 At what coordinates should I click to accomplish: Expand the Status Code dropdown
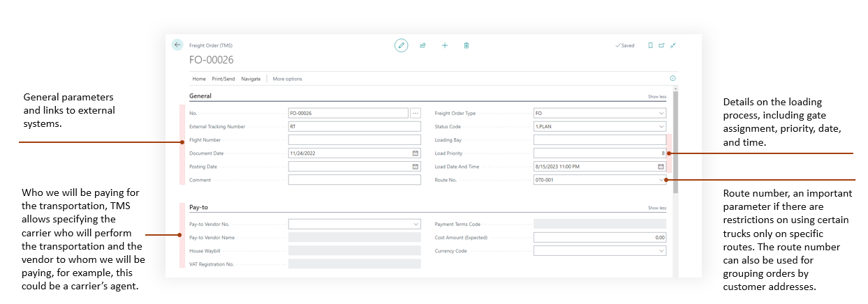pos(661,127)
